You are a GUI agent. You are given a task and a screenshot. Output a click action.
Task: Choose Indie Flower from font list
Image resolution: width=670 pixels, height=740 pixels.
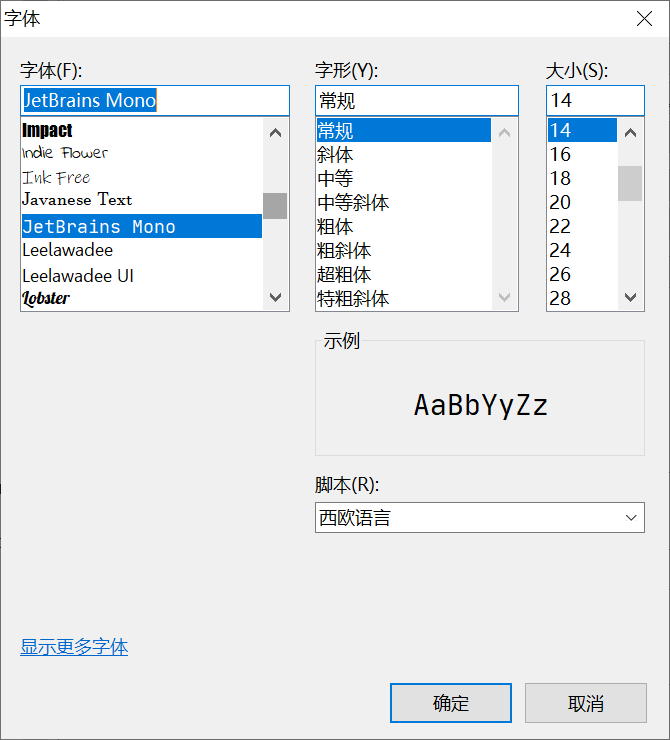[65, 153]
